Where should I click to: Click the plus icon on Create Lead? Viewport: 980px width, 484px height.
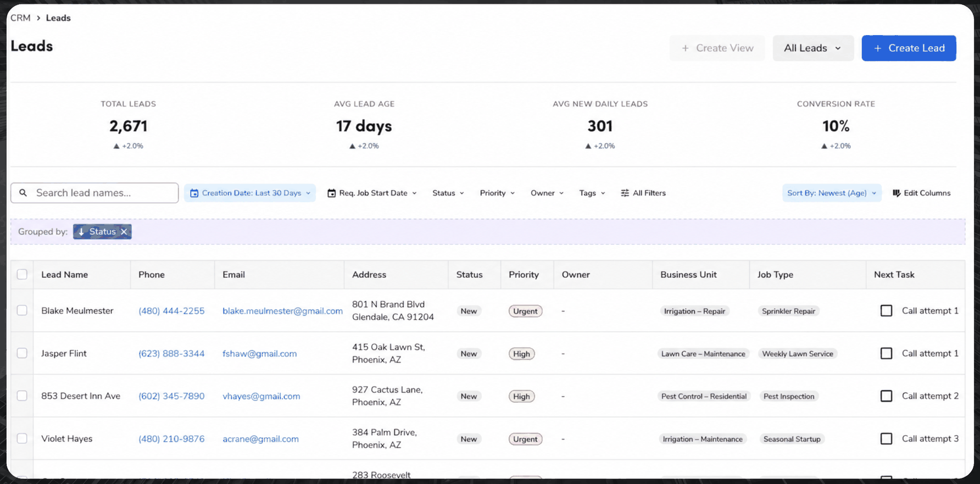pos(878,48)
